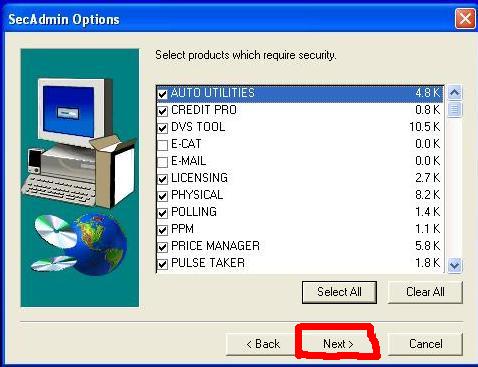Toggle the PULSE TAKER checkbox
This screenshot has height=367, width=478.
(162, 264)
